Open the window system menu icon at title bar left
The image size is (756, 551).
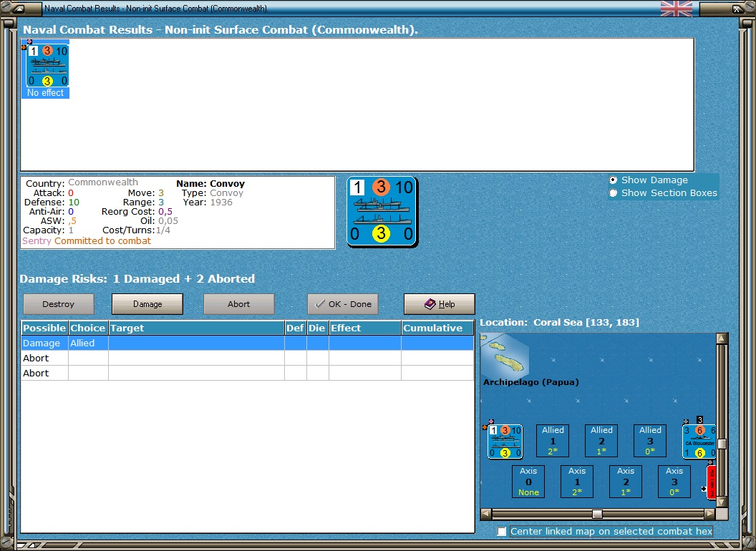coord(18,8)
